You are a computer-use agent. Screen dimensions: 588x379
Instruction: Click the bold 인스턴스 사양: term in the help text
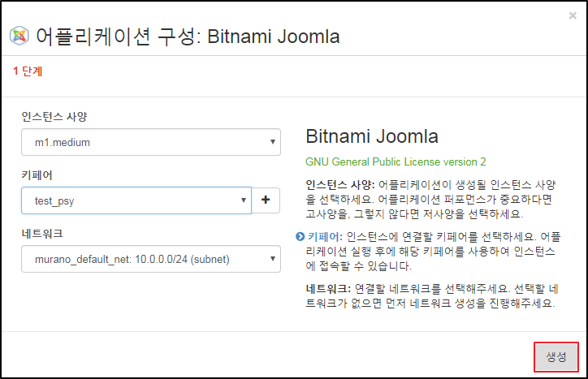tap(340, 185)
